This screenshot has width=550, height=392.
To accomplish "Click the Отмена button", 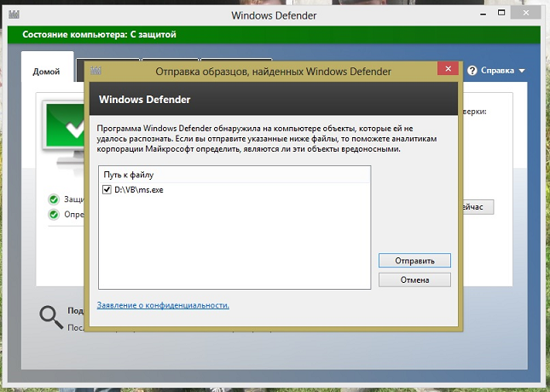I will tap(414, 280).
